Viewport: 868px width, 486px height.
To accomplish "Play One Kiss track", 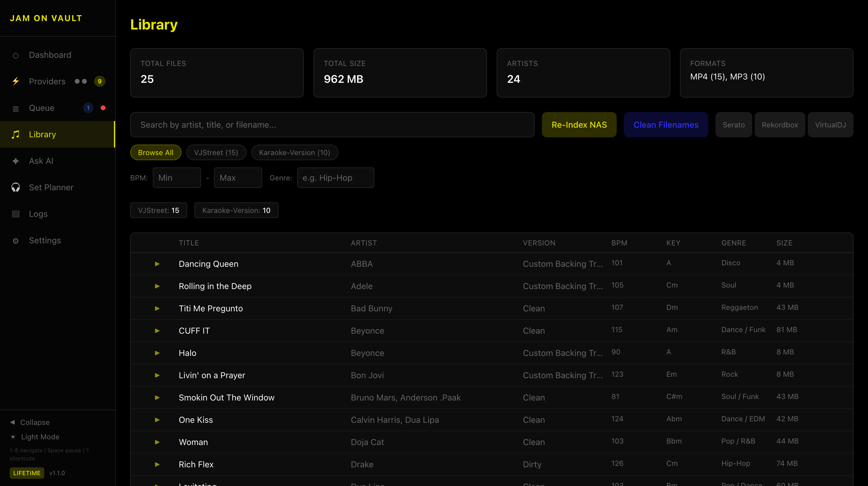I will click(157, 420).
